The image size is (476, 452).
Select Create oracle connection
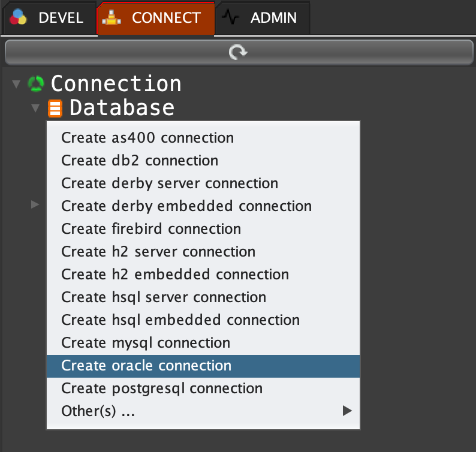(146, 366)
